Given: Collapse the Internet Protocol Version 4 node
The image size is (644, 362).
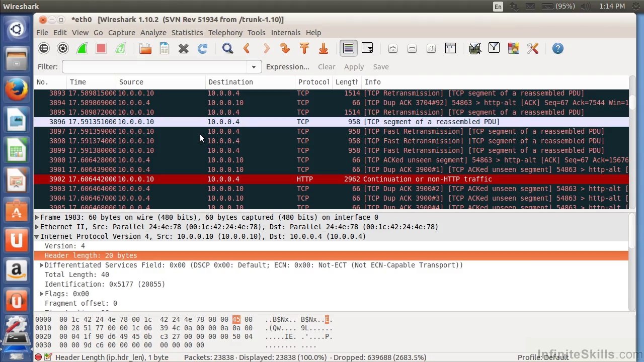Looking at the screenshot, I should 37,236.
